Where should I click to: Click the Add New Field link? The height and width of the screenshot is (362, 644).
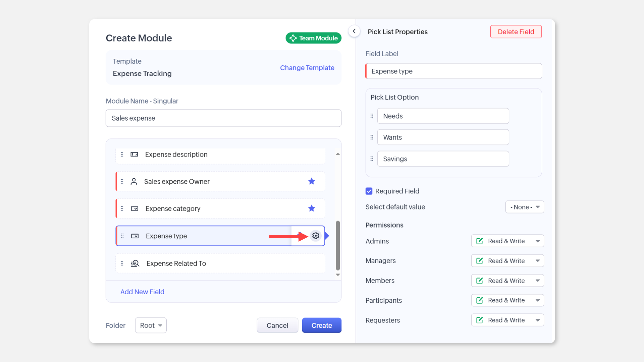tap(142, 292)
